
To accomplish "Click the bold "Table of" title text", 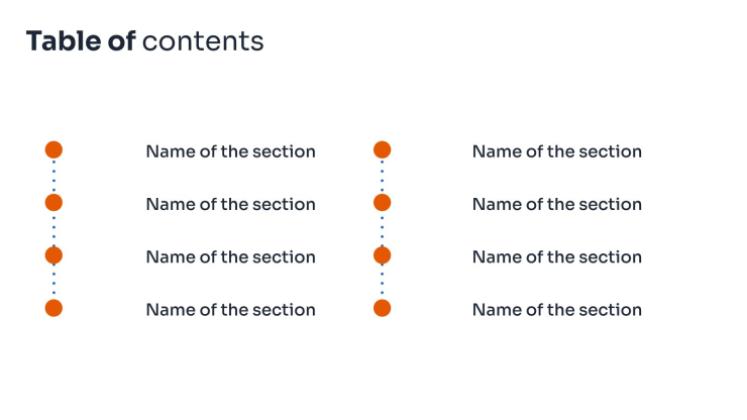I will [x=81, y=41].
